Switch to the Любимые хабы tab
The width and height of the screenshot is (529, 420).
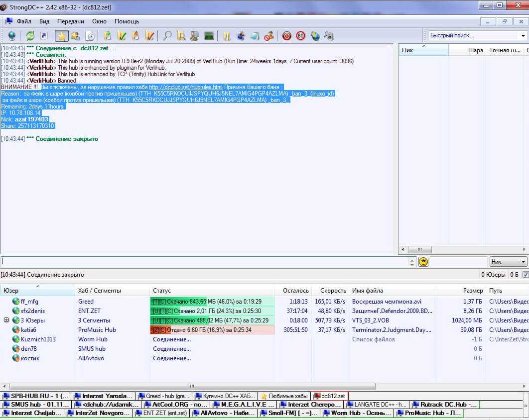tap(284, 396)
